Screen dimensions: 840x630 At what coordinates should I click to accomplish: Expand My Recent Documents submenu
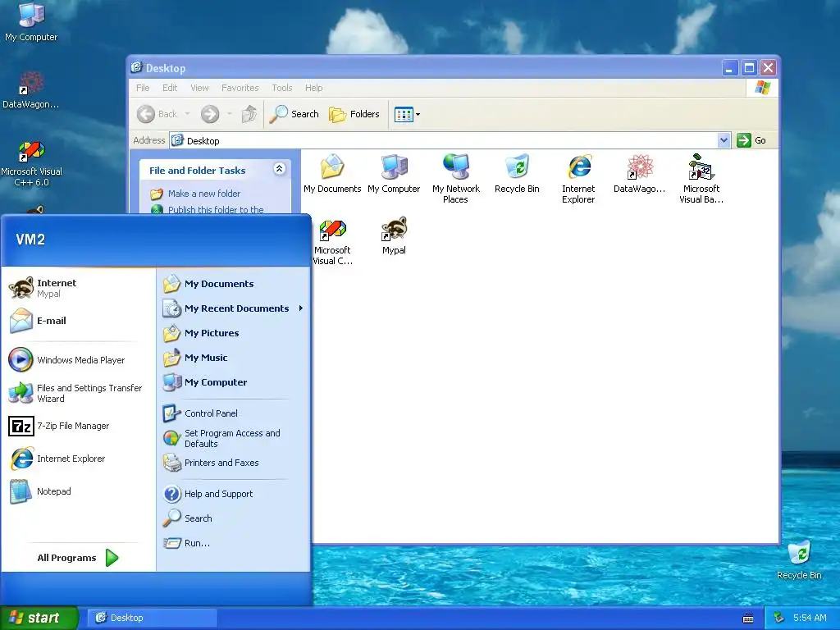click(234, 308)
